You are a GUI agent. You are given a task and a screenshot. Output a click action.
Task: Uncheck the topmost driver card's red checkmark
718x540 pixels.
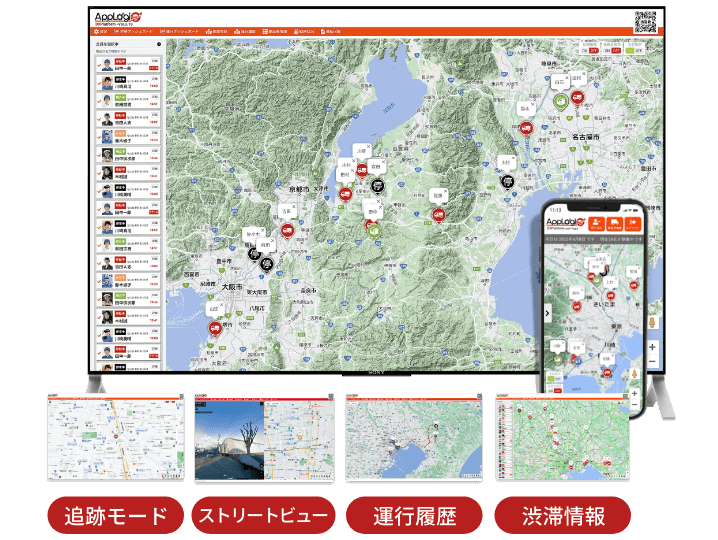coord(99,65)
